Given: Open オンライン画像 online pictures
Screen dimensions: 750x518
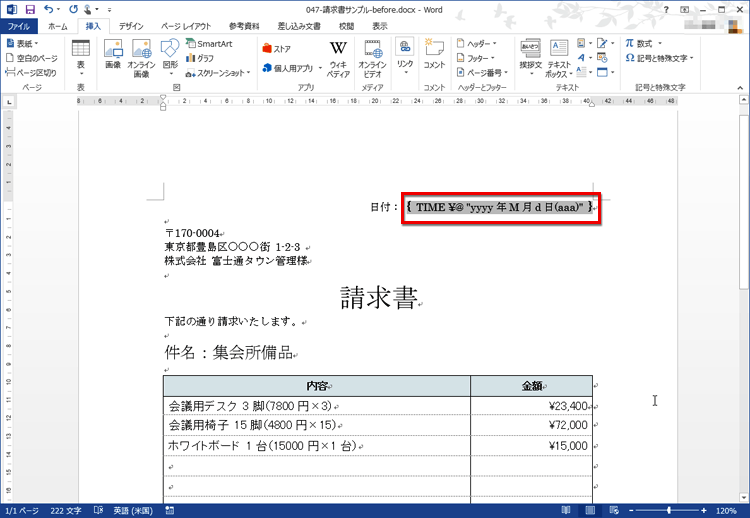Looking at the screenshot, I should coord(142,58).
